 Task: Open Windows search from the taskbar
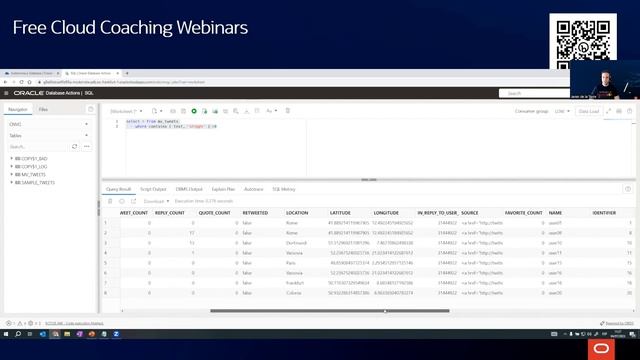(x=18, y=334)
